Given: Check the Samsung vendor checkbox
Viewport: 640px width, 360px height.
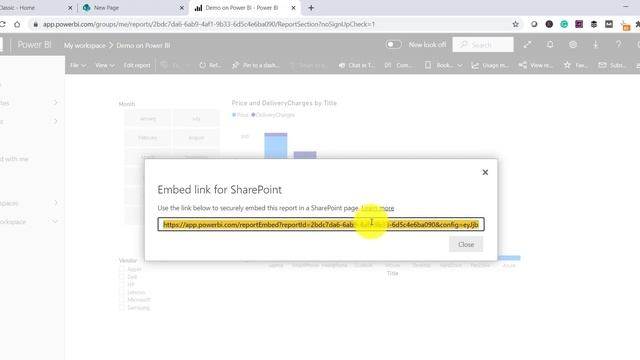Looking at the screenshot, I should (122, 308).
